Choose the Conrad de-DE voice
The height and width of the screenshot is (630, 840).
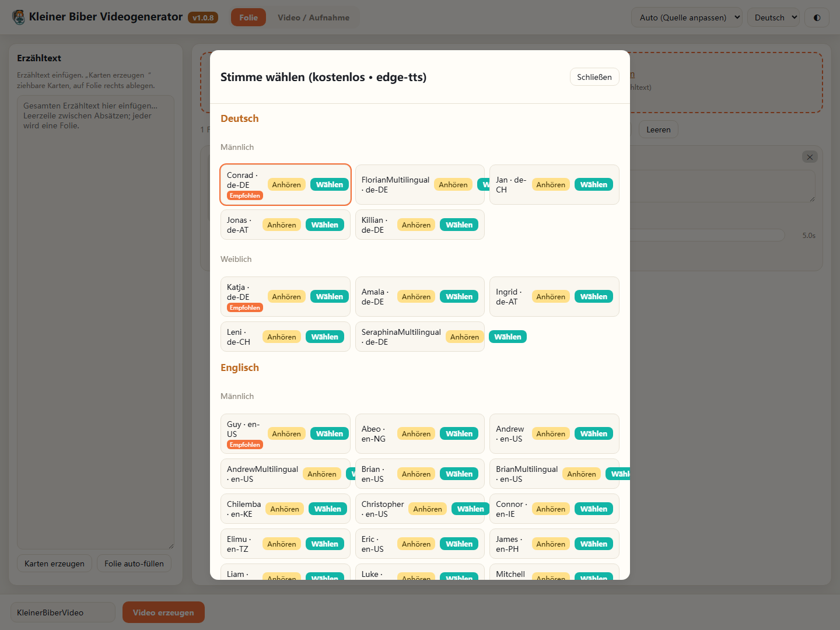(330, 185)
